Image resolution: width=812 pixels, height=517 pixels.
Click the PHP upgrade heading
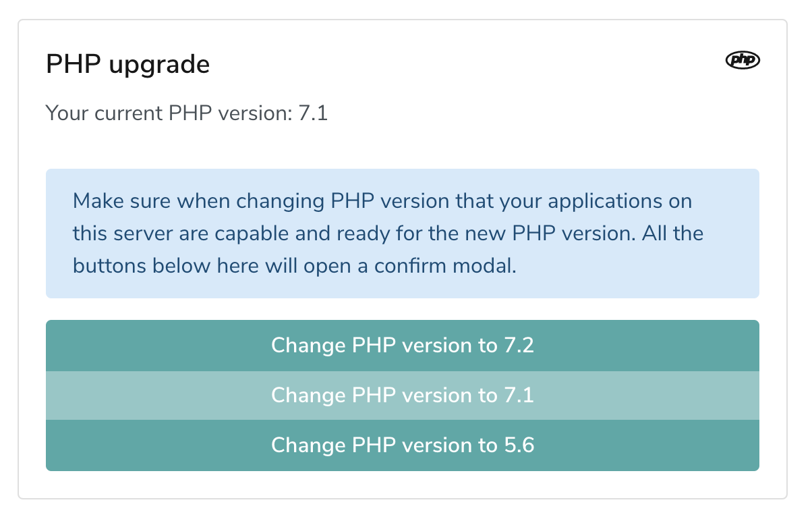tap(128, 65)
